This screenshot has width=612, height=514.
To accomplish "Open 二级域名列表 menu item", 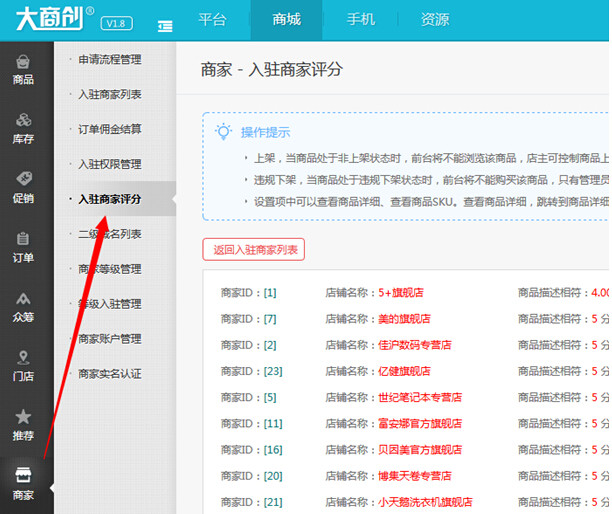I will 110,234.
